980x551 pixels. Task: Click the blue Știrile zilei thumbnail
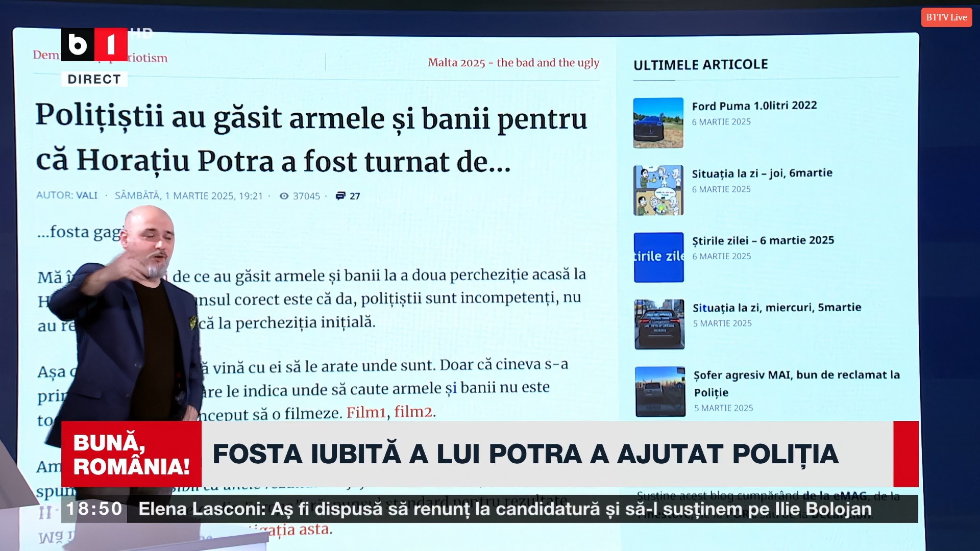[658, 257]
